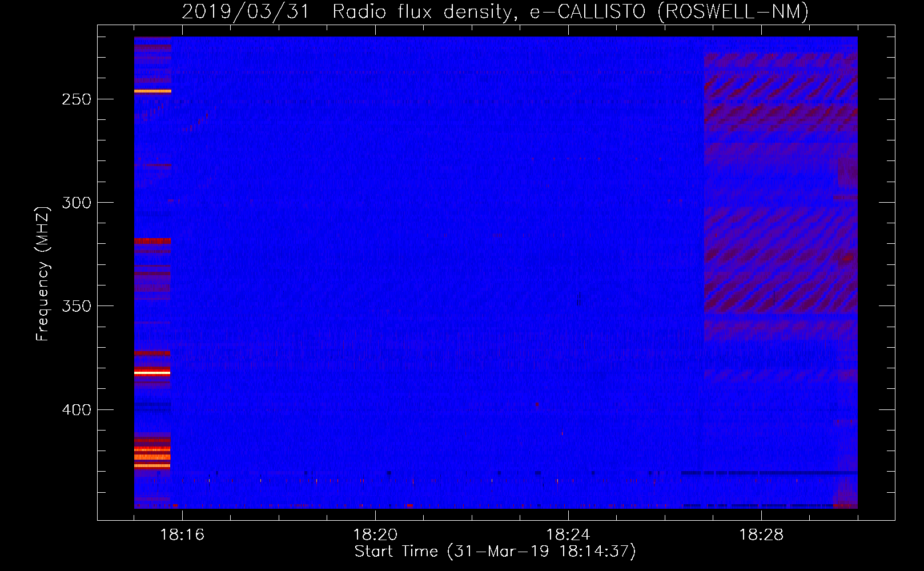Click the '18:20' time tick label

click(x=375, y=535)
